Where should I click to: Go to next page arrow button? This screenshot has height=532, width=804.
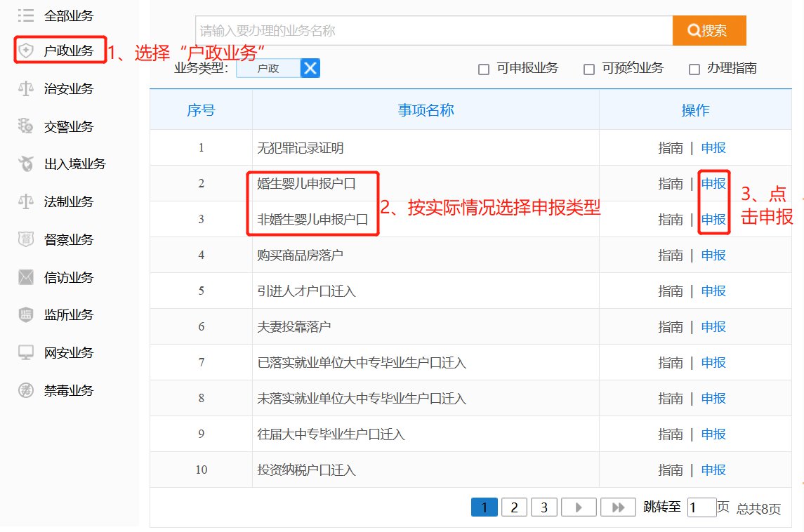pos(579,507)
